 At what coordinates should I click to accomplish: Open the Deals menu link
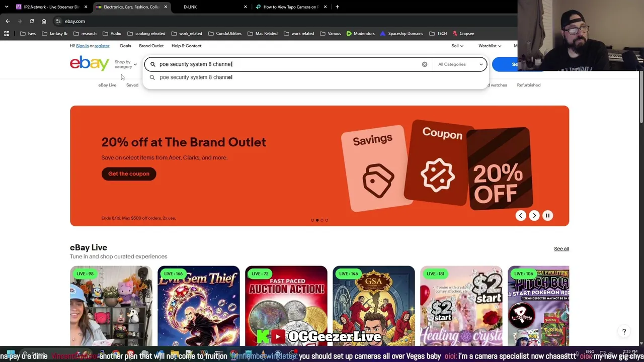[x=125, y=46]
